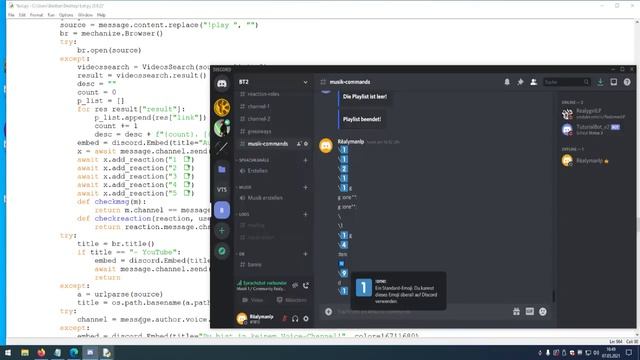Image resolution: width=640 pixels, height=360 pixels.
Task: Open Discord home direct messages icon
Action: [222, 84]
